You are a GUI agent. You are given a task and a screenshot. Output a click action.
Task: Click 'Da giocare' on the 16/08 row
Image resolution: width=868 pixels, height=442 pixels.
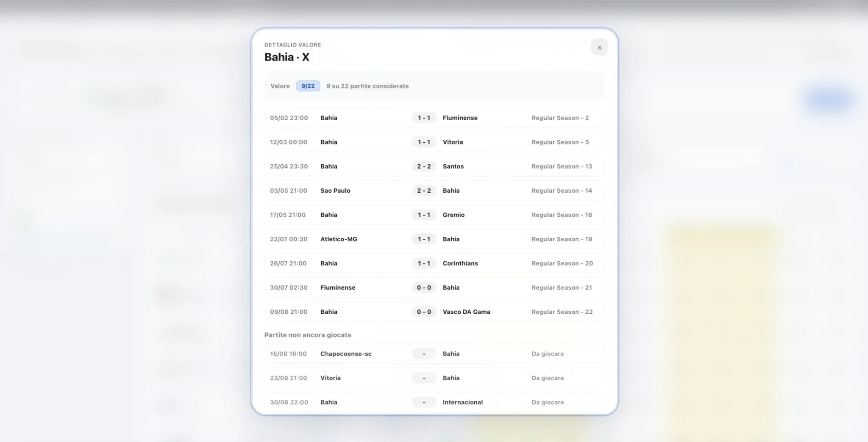pos(548,354)
